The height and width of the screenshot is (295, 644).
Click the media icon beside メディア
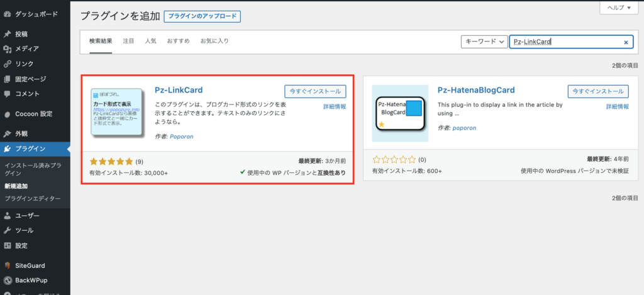(x=7, y=49)
